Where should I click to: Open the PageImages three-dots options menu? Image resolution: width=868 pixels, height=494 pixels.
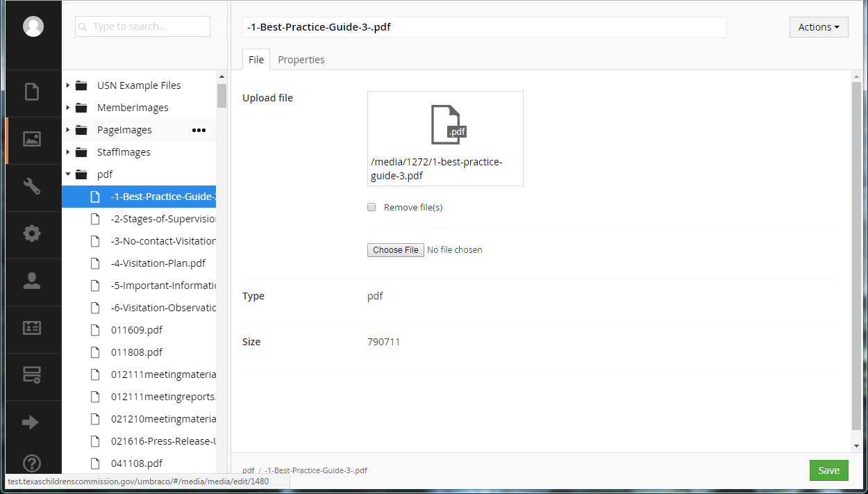pos(199,130)
